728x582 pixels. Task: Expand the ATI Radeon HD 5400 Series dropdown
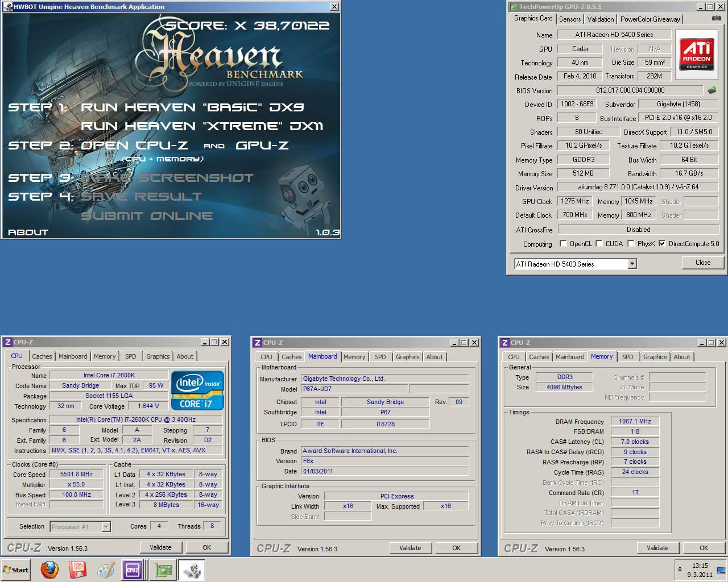632,264
